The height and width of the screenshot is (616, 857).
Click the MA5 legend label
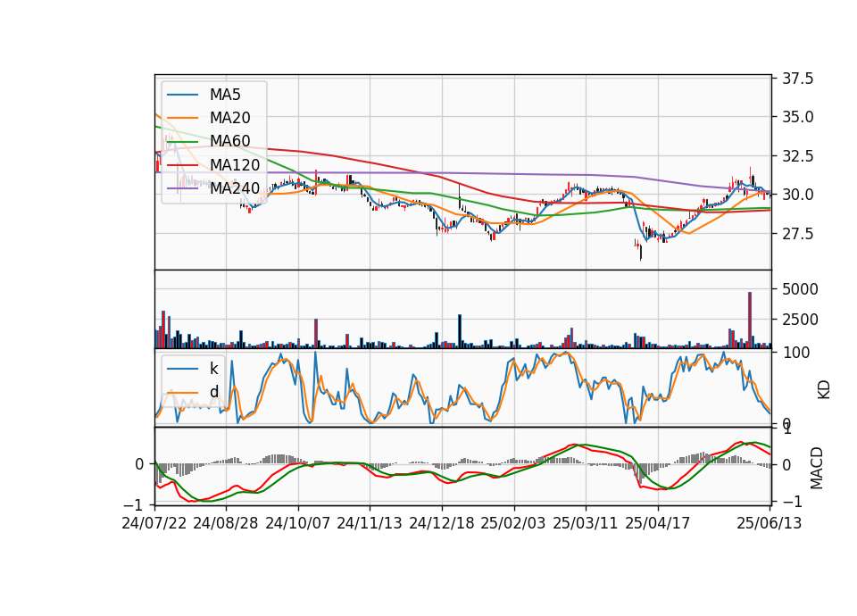(x=225, y=95)
